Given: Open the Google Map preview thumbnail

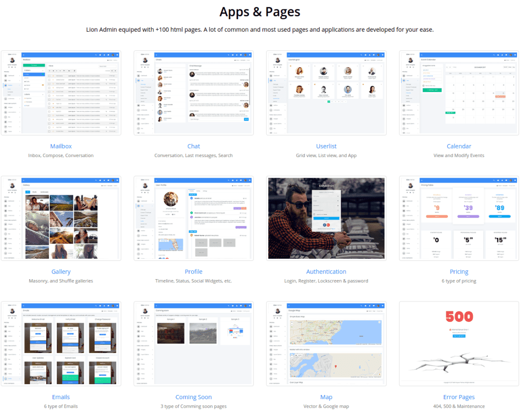Looking at the screenshot, I should (326, 344).
